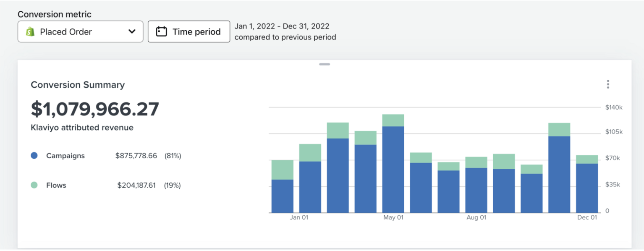Open the three-dot options menu on Conversion Summary
Viewport: 644px width, 251px height.
(x=607, y=84)
